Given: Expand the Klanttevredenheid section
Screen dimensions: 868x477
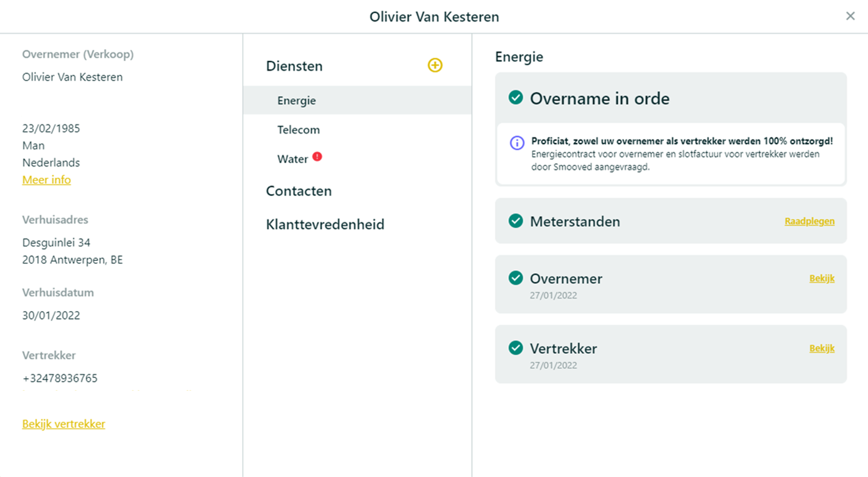Looking at the screenshot, I should click(325, 224).
